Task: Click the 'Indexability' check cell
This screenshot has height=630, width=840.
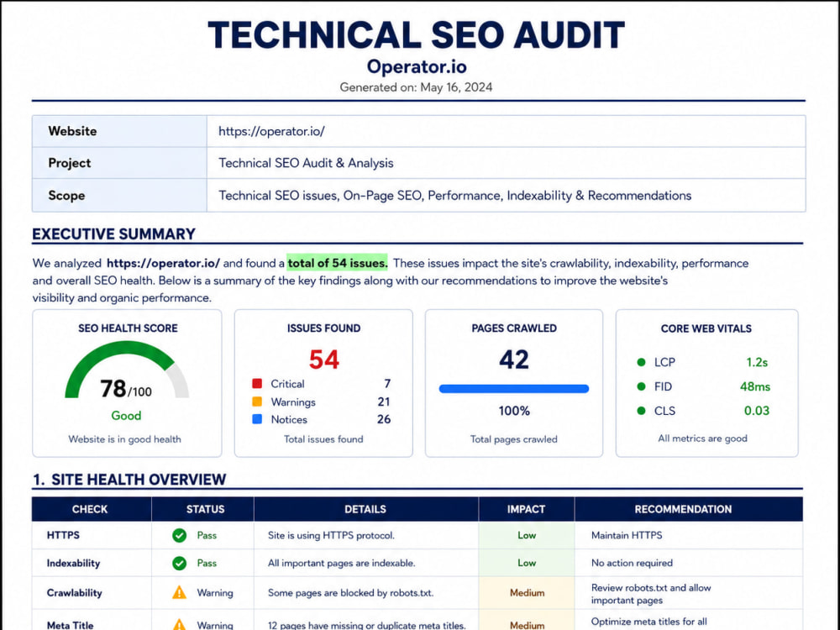Action: pyautogui.click(x=73, y=563)
